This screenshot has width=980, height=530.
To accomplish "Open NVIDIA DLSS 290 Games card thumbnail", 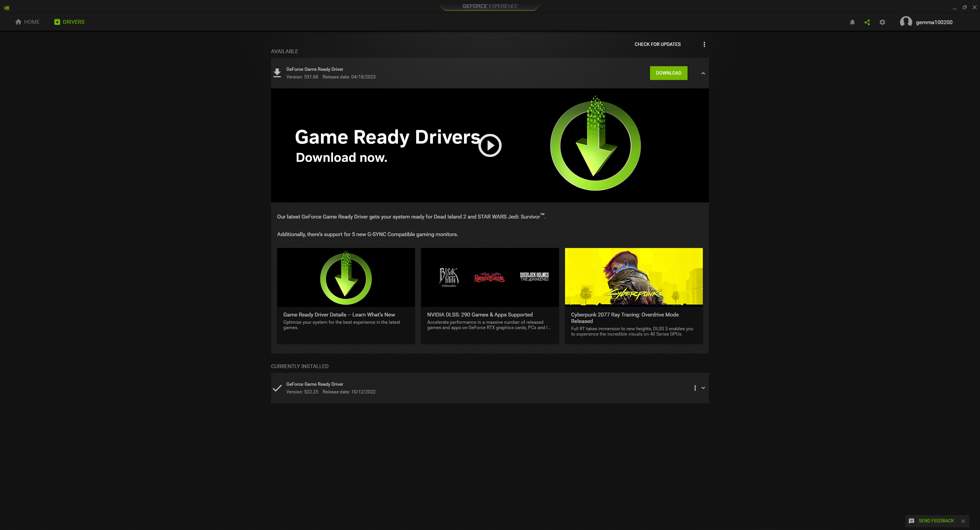I will (490, 277).
